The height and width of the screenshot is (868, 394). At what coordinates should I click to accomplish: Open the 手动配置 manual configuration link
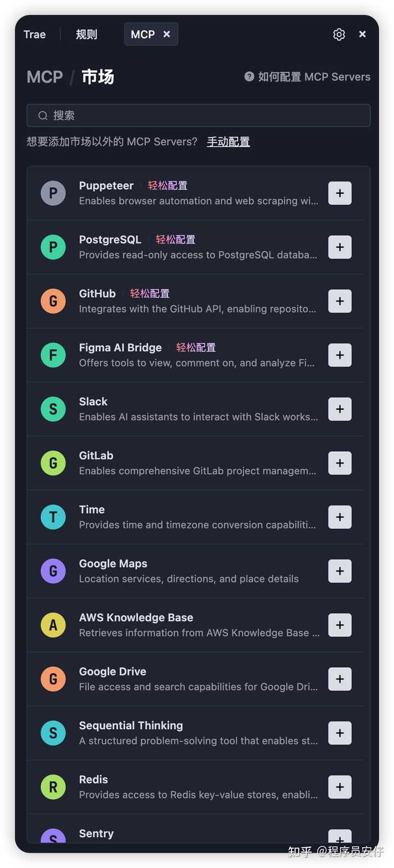[x=228, y=142]
